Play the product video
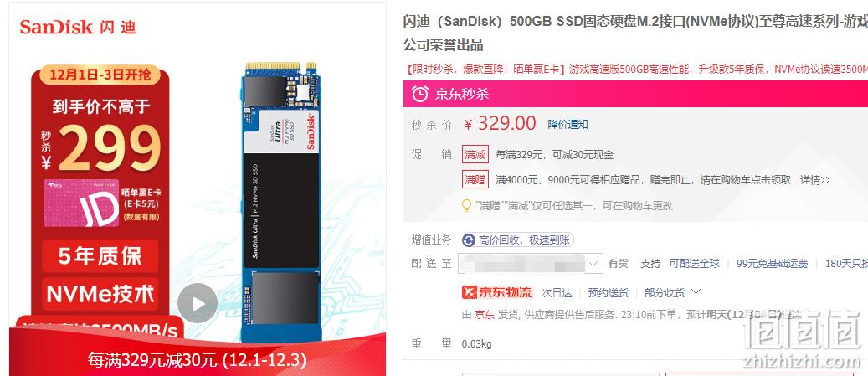This screenshot has width=868, height=376. tap(197, 303)
